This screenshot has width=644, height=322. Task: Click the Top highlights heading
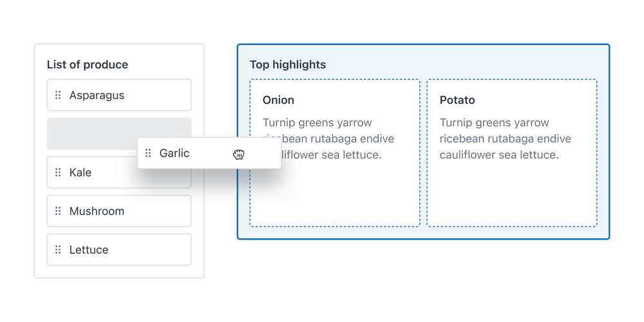(288, 64)
